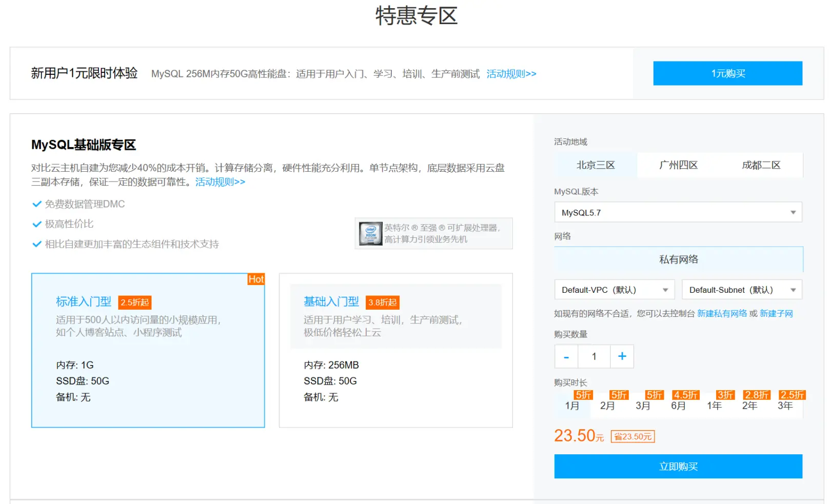Click the Intel Xeon processor badge icon
The height and width of the screenshot is (504, 831).
pos(370,233)
